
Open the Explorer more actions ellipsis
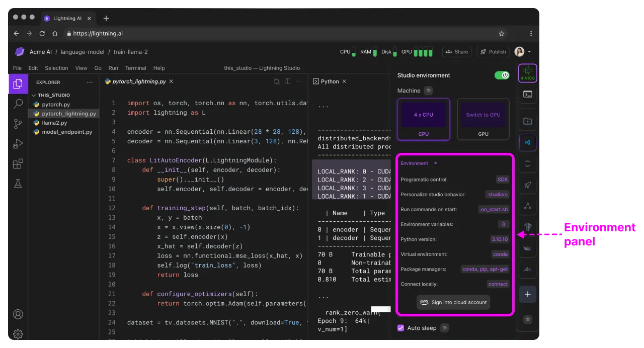(90, 82)
